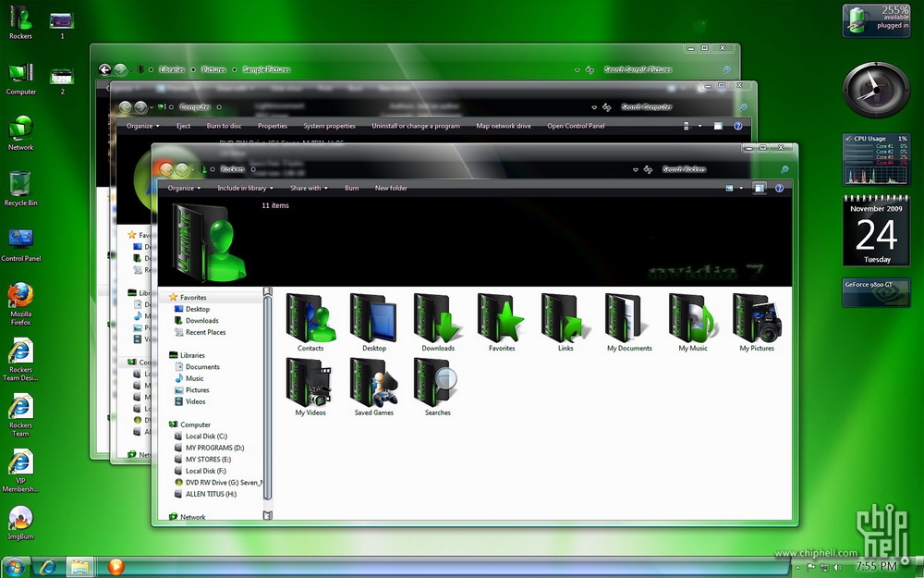Open Share with dropdown
Image resolution: width=924 pixels, height=578 pixels.
tap(309, 188)
